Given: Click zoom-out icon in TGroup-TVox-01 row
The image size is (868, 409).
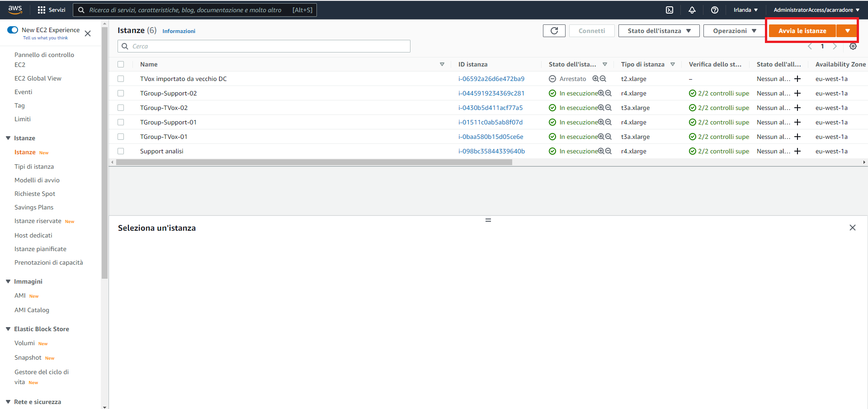Looking at the screenshot, I should click(x=609, y=137).
